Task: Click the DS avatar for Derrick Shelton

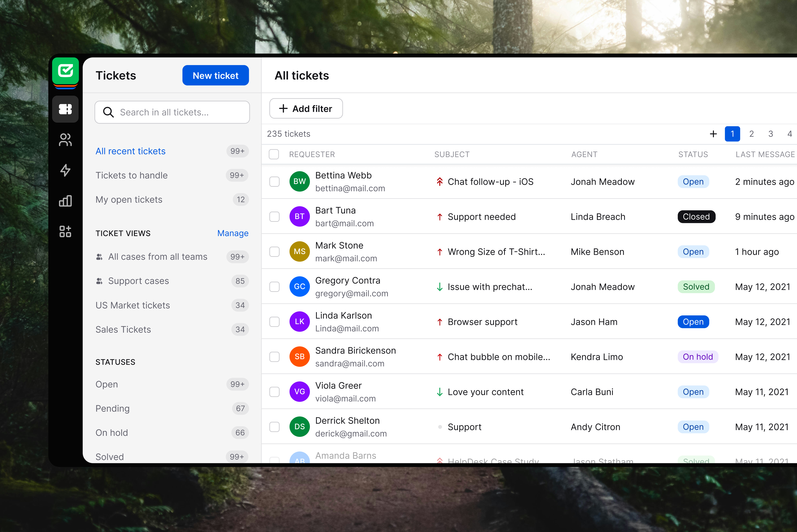Action: pos(300,427)
